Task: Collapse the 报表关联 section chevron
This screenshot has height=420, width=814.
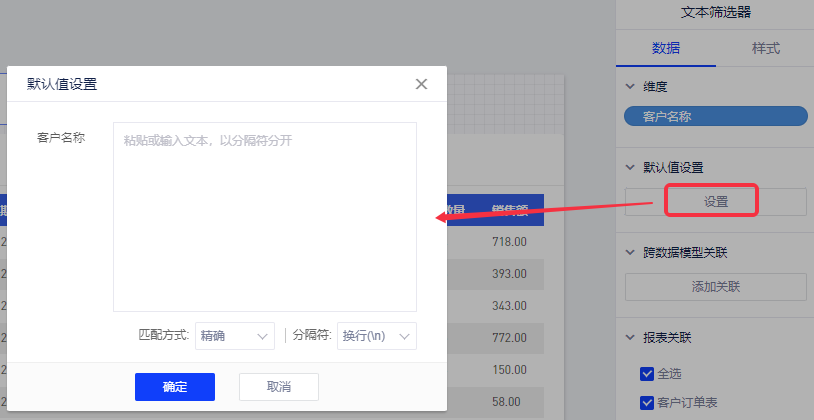Action: [630, 338]
